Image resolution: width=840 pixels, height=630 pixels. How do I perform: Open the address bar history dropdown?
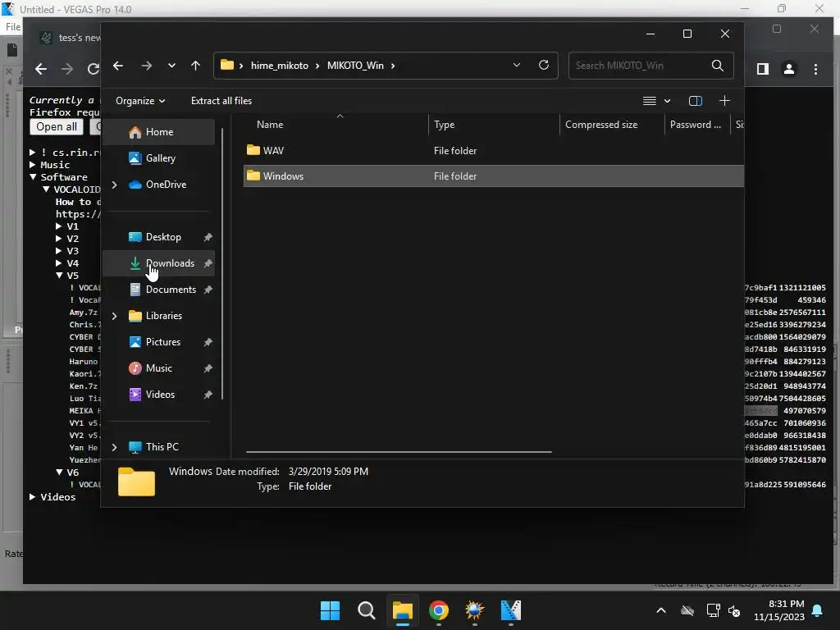517,66
